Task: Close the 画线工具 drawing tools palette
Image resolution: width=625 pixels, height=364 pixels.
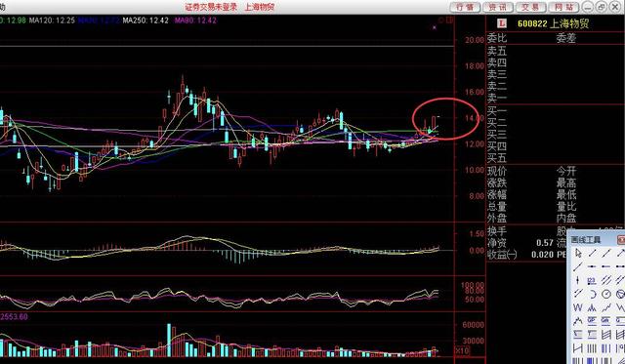Action: [x=621, y=240]
